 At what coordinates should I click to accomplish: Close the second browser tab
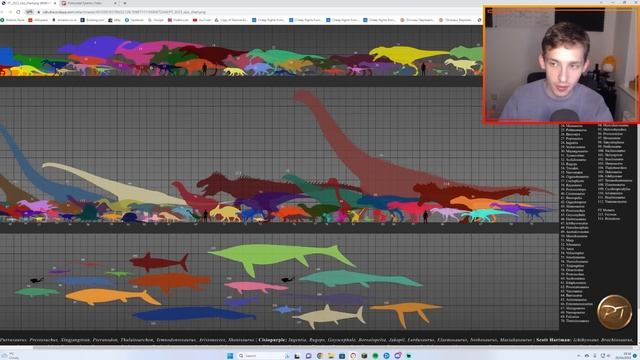coord(116,3)
